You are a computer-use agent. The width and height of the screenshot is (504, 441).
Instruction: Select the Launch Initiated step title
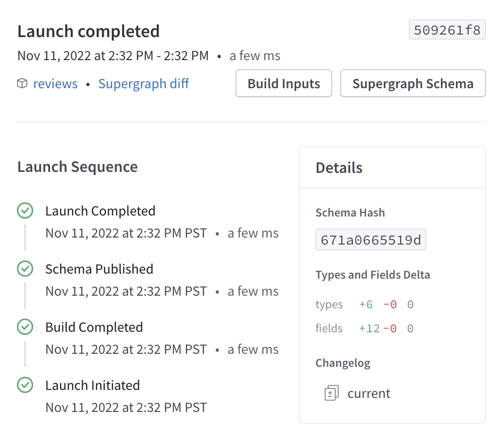(93, 385)
